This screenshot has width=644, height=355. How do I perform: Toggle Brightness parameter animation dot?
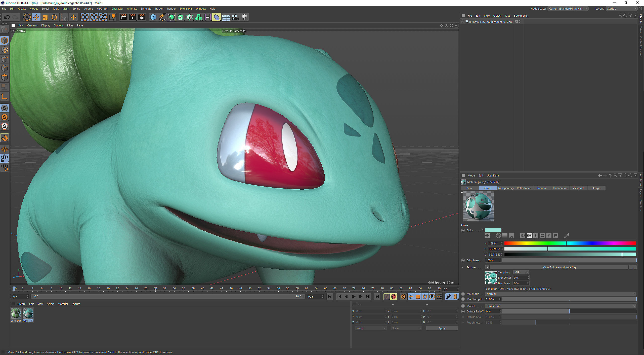coord(463,260)
